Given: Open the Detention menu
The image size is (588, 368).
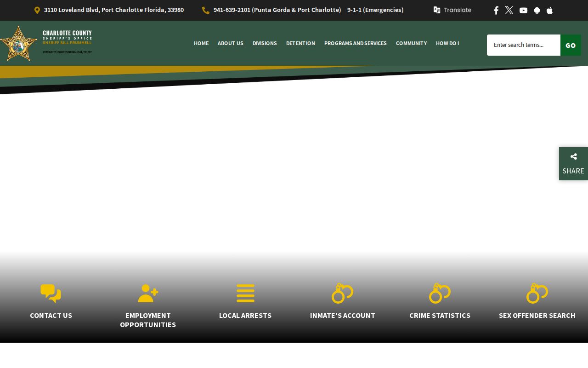Looking at the screenshot, I should point(300,43).
